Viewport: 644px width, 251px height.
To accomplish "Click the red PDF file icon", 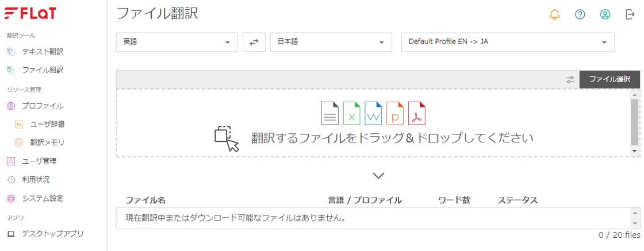I will point(417,113).
